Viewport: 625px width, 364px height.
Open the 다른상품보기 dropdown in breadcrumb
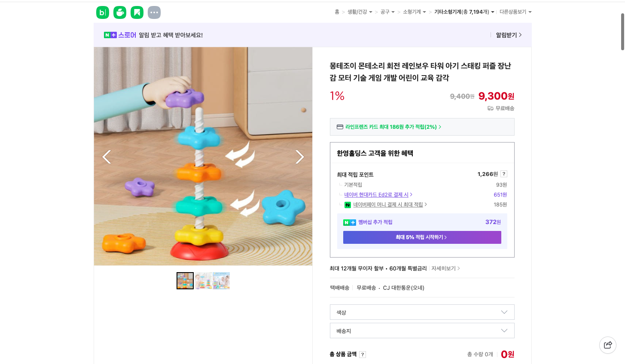[515, 12]
